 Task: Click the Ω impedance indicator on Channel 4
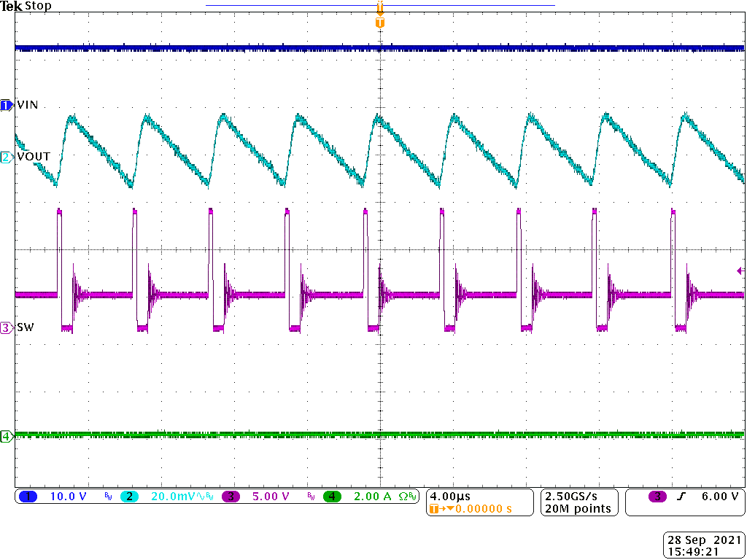(x=402, y=498)
